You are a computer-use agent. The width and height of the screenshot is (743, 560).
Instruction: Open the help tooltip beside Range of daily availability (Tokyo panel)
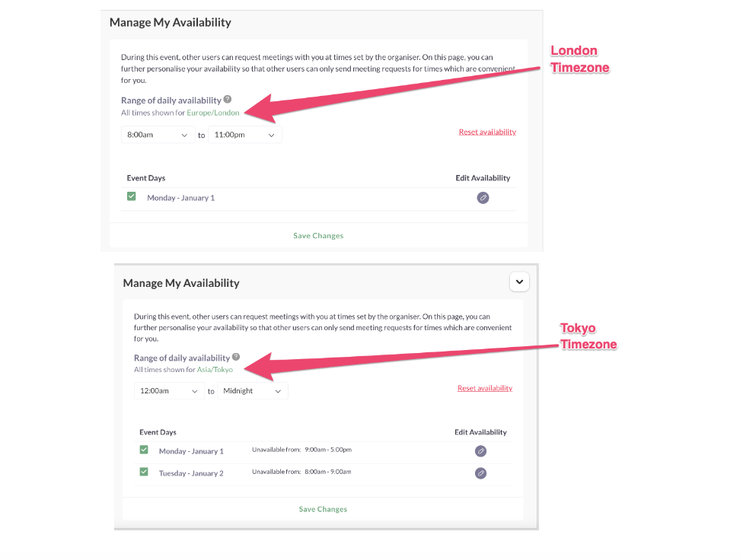(x=235, y=356)
